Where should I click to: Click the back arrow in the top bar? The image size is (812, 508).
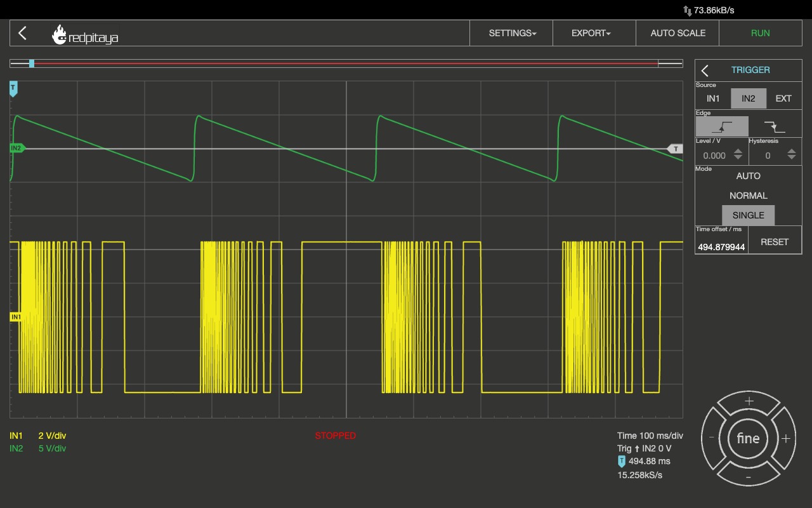click(x=23, y=33)
